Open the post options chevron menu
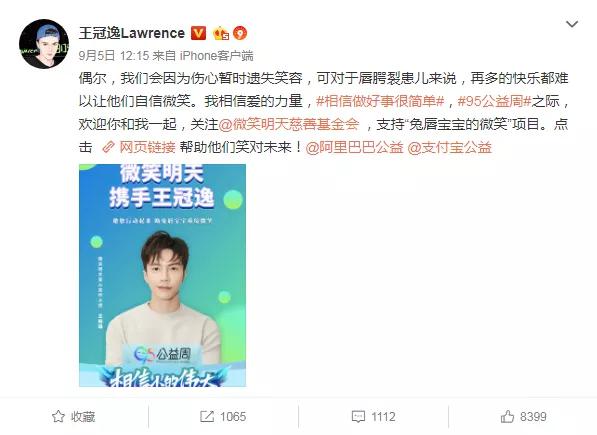This screenshot has height=435, width=597. [x=572, y=24]
